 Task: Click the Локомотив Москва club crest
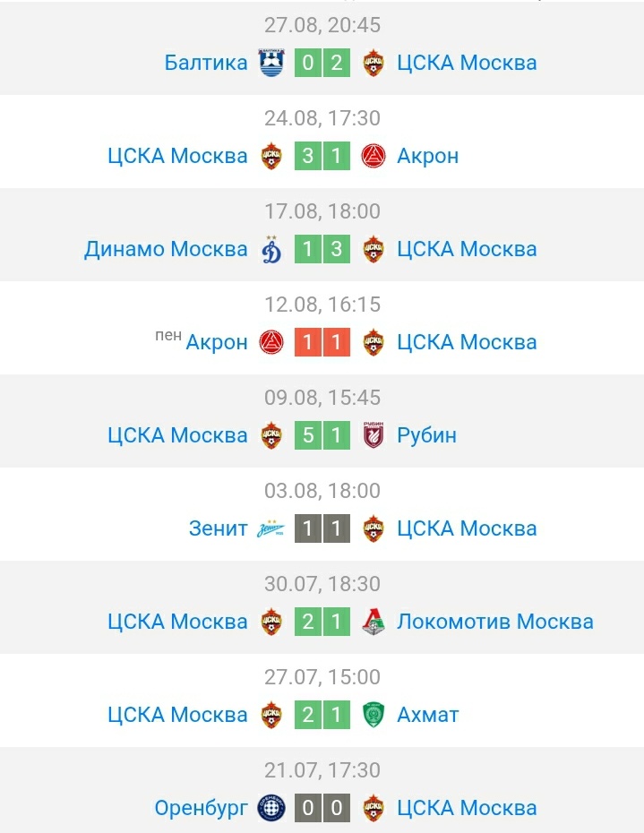point(374,622)
